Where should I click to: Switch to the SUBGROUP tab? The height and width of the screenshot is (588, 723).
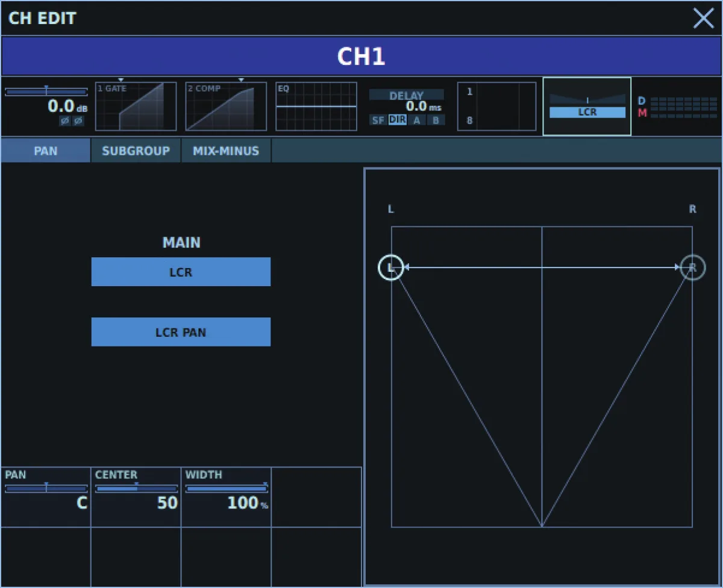[x=136, y=151]
